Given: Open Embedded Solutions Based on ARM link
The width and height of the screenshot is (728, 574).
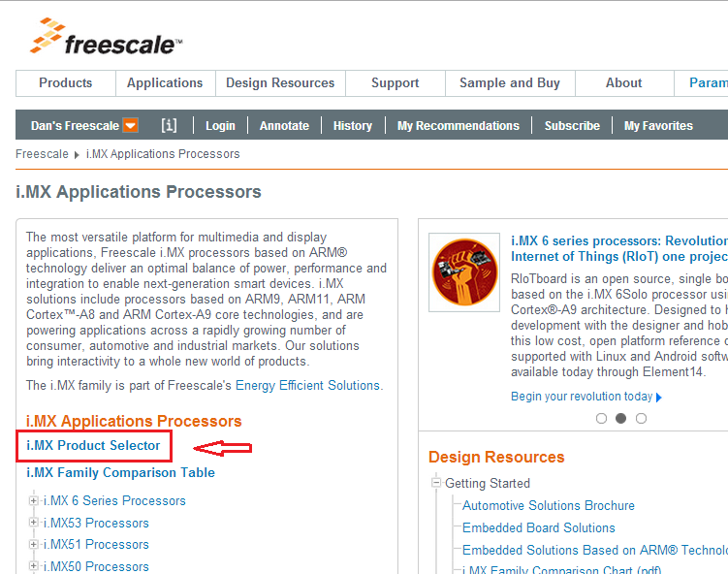Looking at the screenshot, I should click(595, 551).
